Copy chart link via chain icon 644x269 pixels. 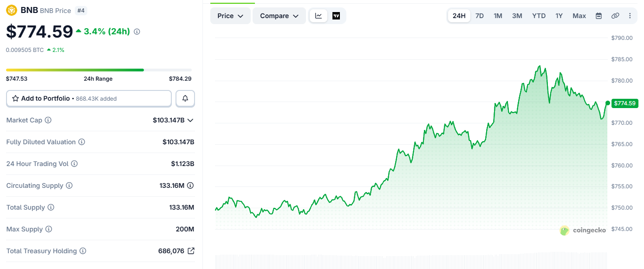pos(615,16)
